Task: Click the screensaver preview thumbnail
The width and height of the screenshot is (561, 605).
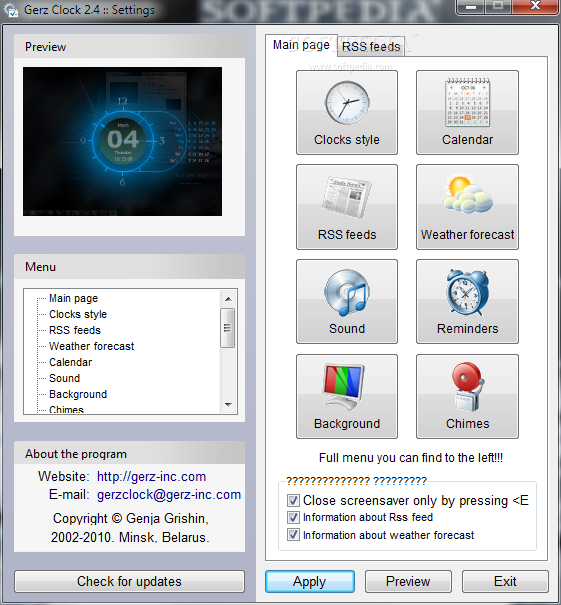Action: pyautogui.click(x=122, y=141)
